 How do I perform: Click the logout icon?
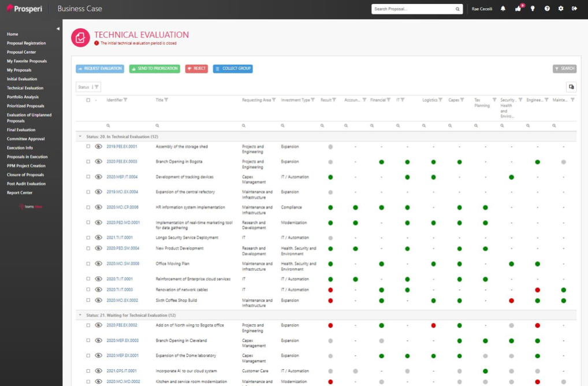point(574,9)
